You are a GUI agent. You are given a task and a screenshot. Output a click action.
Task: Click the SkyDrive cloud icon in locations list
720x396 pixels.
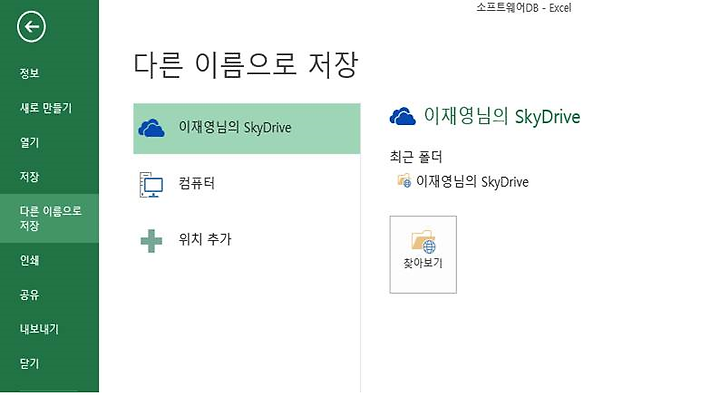[152, 128]
